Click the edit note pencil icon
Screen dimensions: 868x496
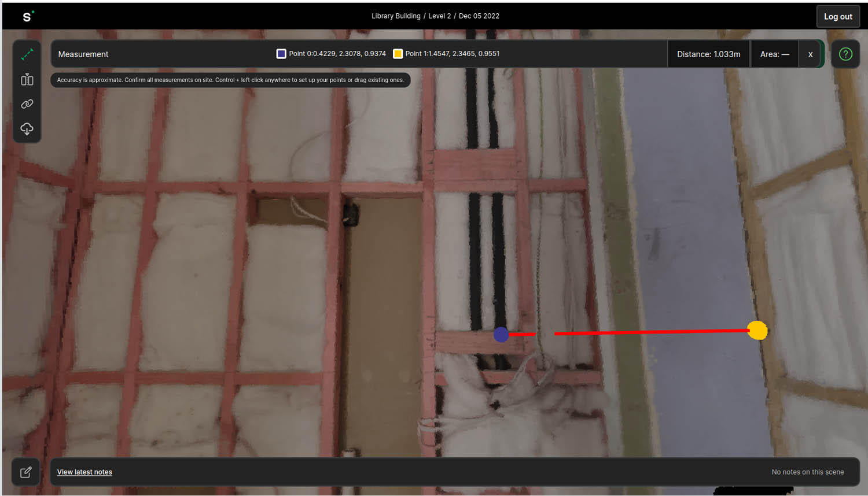[x=26, y=472]
